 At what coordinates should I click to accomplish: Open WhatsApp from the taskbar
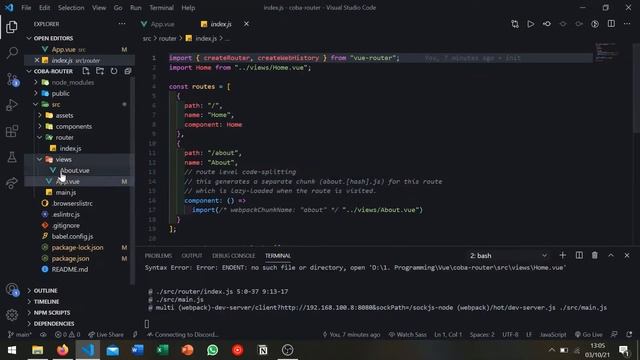(x=213, y=350)
